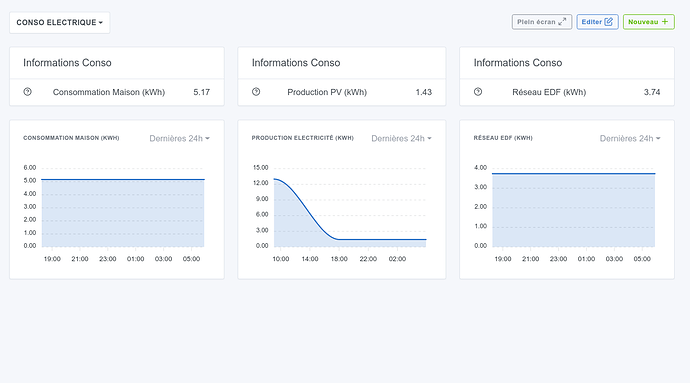This screenshot has height=383, width=690.
Task: Click the value 1.43
Action: coord(424,92)
